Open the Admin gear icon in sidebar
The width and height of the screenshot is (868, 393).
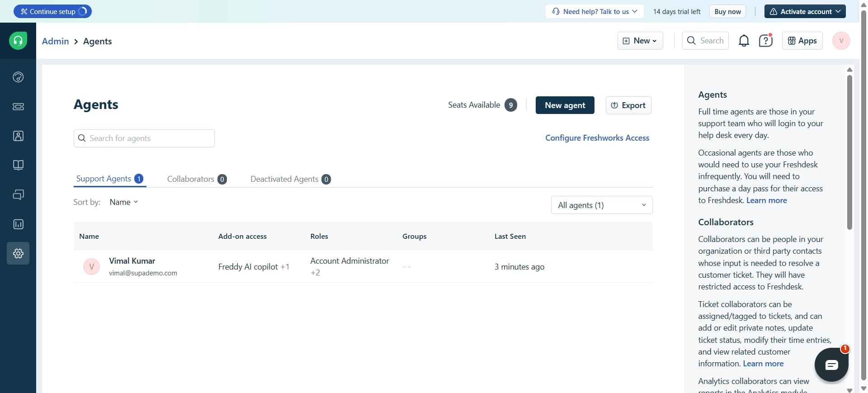pyautogui.click(x=18, y=253)
